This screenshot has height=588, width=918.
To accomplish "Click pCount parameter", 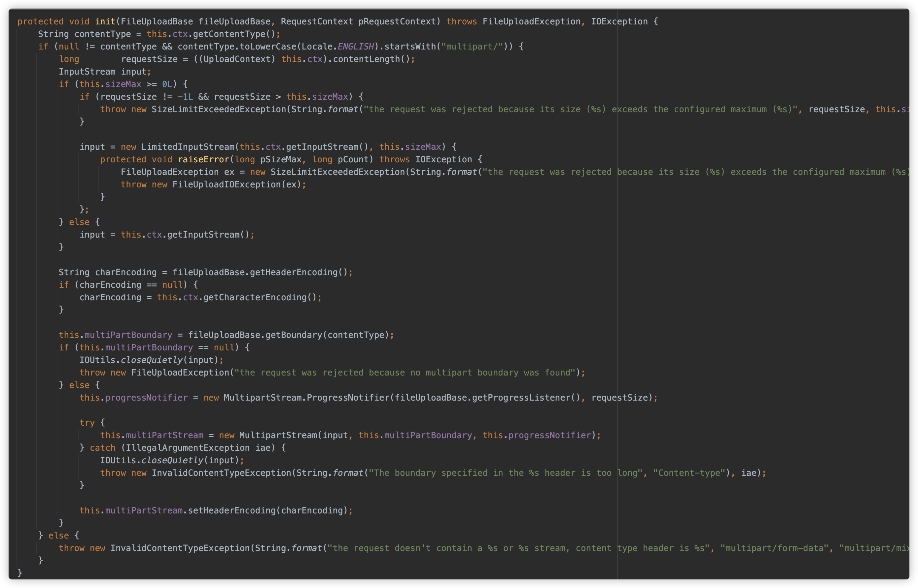I will [x=353, y=160].
